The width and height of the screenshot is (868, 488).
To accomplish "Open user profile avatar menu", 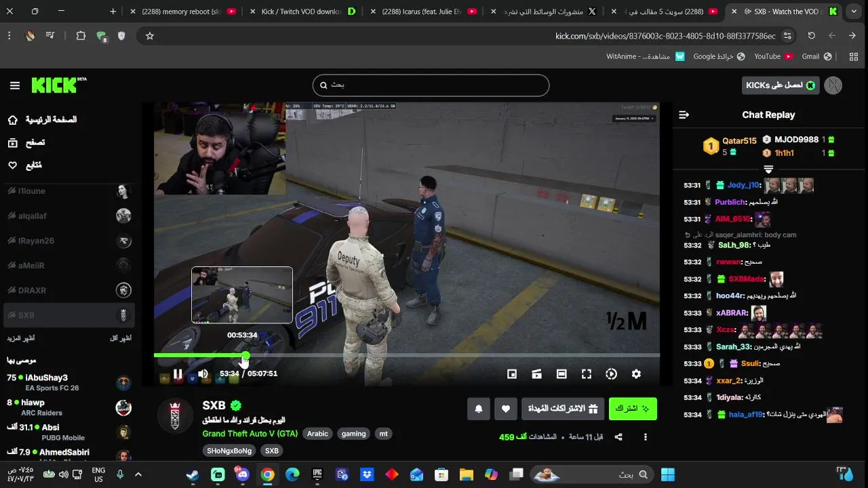I will pos(833,85).
